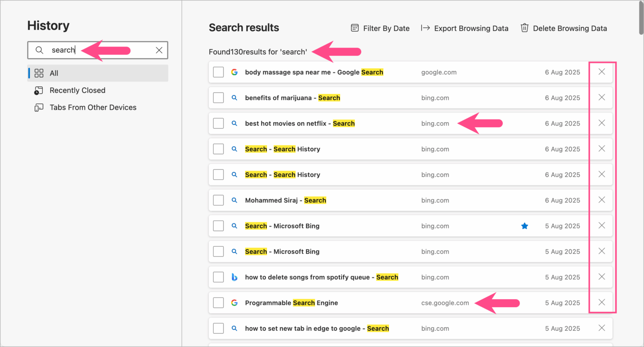The width and height of the screenshot is (644, 347).
Task: Open the best hot movies on netflix entry
Action: click(x=300, y=123)
